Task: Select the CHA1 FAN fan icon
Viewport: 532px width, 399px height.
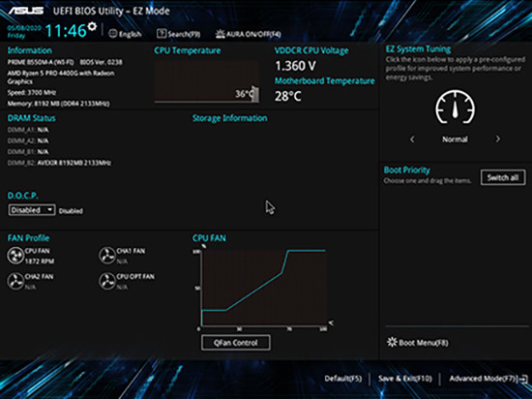Action: 107,256
